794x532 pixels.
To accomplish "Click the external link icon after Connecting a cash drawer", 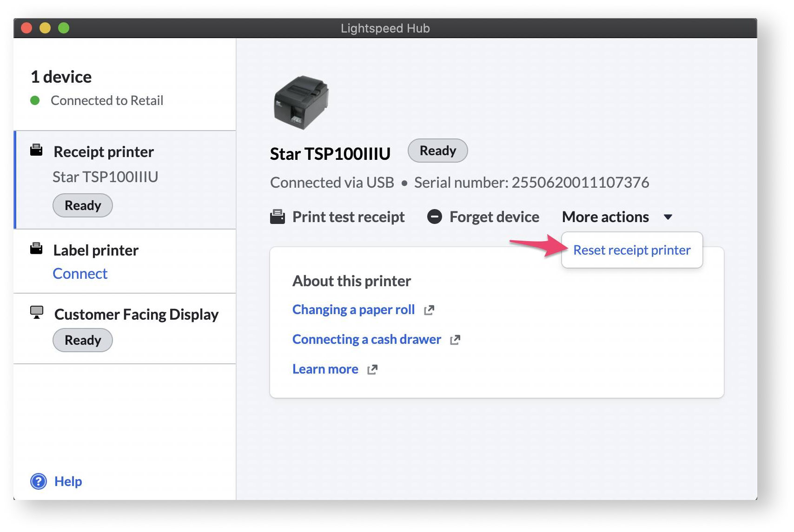I will tap(455, 340).
